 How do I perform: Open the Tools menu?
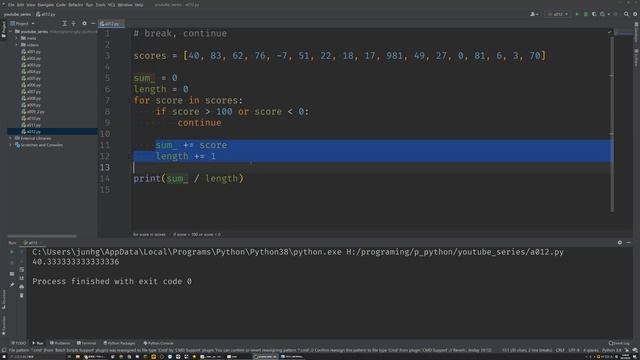[x=100, y=5]
